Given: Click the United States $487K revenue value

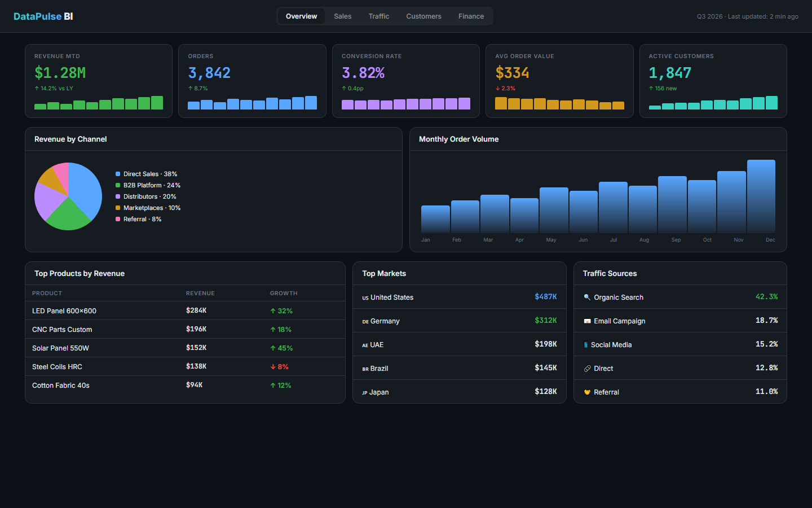Looking at the screenshot, I should (546, 297).
